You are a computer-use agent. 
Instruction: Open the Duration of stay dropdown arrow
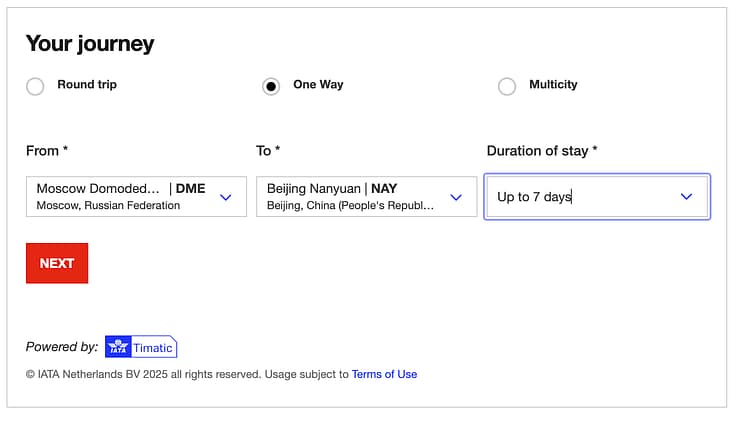tap(686, 197)
